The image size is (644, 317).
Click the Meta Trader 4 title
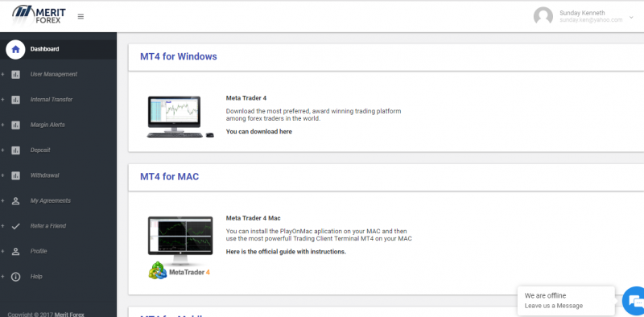click(246, 98)
